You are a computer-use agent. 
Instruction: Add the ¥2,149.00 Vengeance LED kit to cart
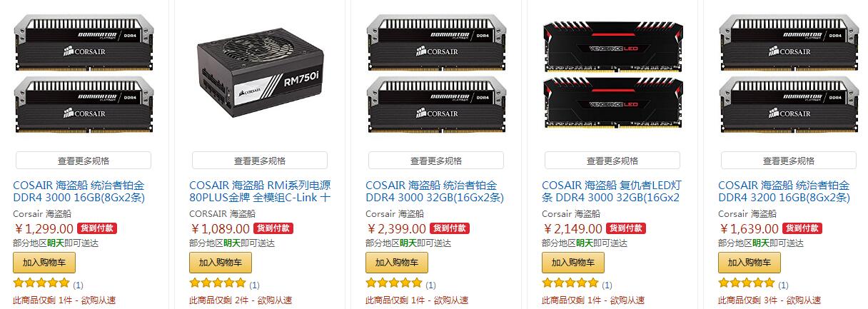coord(573,262)
